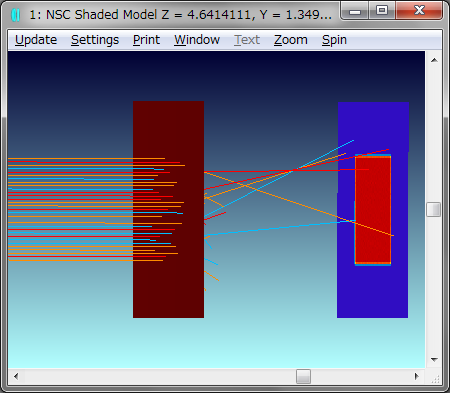Viewport: 450px width, 393px height.
Task: Click the cyan window icon in title bar
Action: [16, 15]
